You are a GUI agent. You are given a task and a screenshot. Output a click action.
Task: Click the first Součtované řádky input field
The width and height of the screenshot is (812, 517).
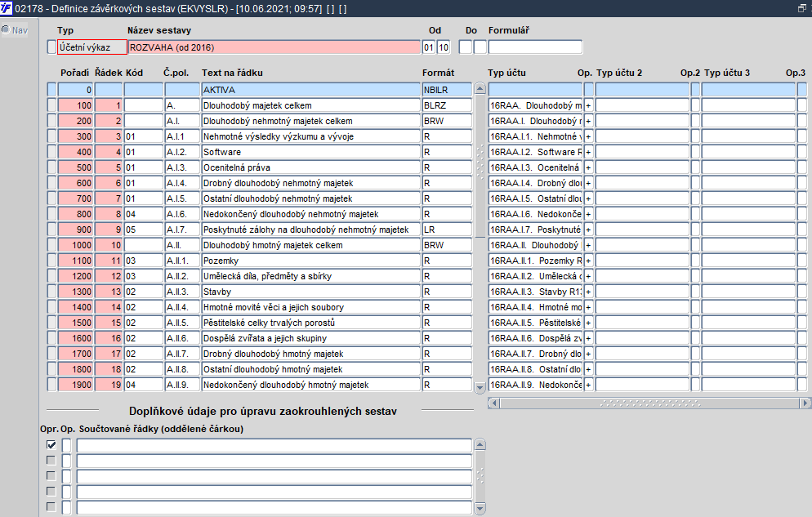274,445
